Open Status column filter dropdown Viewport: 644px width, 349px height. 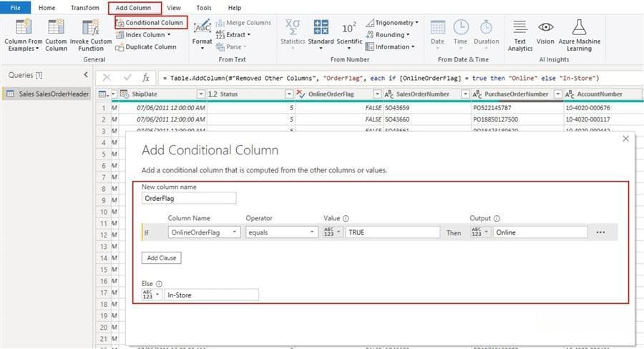[x=289, y=94]
